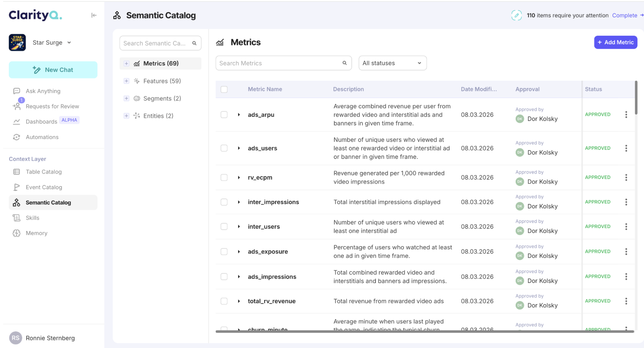Collapse the sidebar with the arrow icon
The height and width of the screenshot is (348, 644).
(94, 15)
